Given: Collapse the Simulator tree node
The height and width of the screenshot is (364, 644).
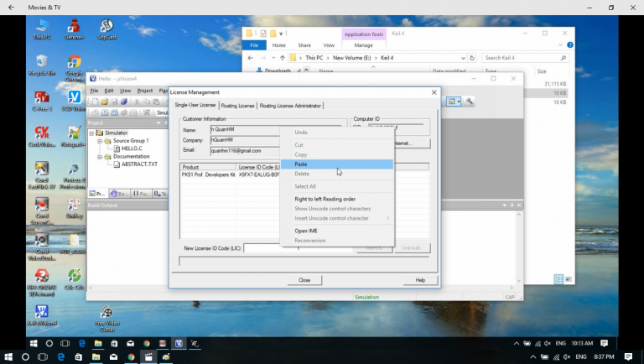Looking at the screenshot, I should click(x=92, y=133).
